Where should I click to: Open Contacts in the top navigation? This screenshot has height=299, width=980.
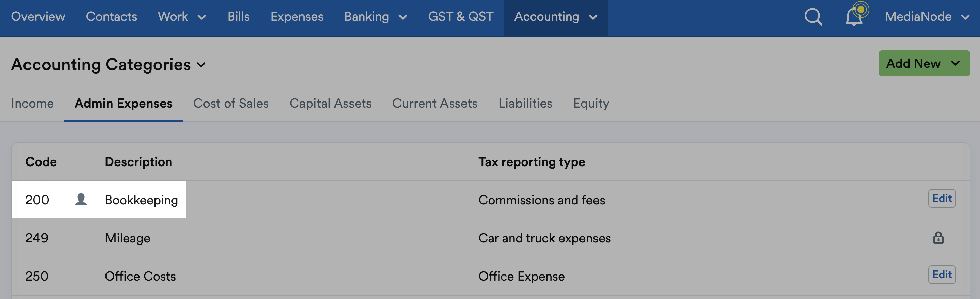[112, 17]
